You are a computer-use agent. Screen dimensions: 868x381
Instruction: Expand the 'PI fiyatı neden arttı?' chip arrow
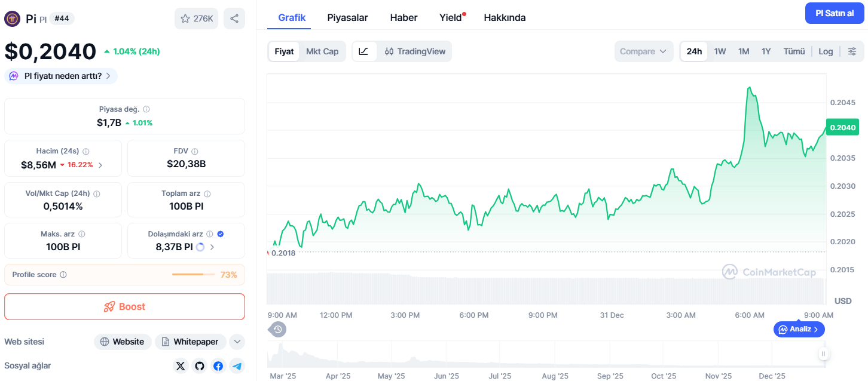tap(108, 76)
